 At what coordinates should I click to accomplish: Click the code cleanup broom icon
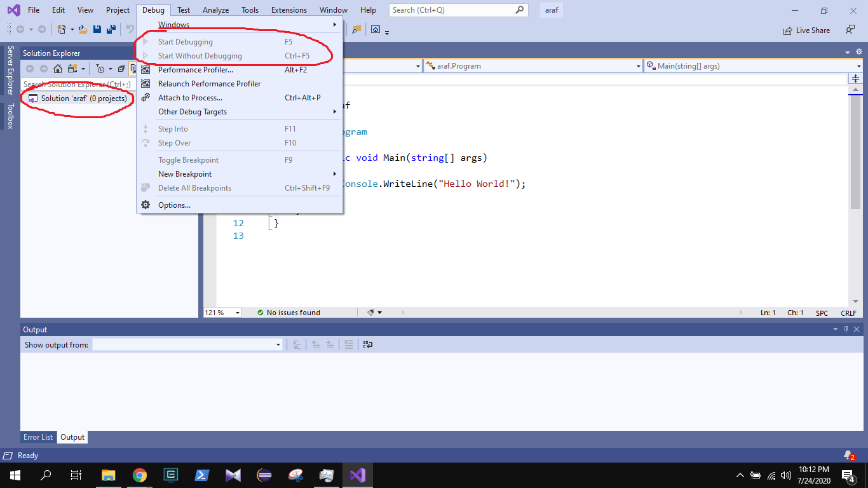[x=371, y=313]
